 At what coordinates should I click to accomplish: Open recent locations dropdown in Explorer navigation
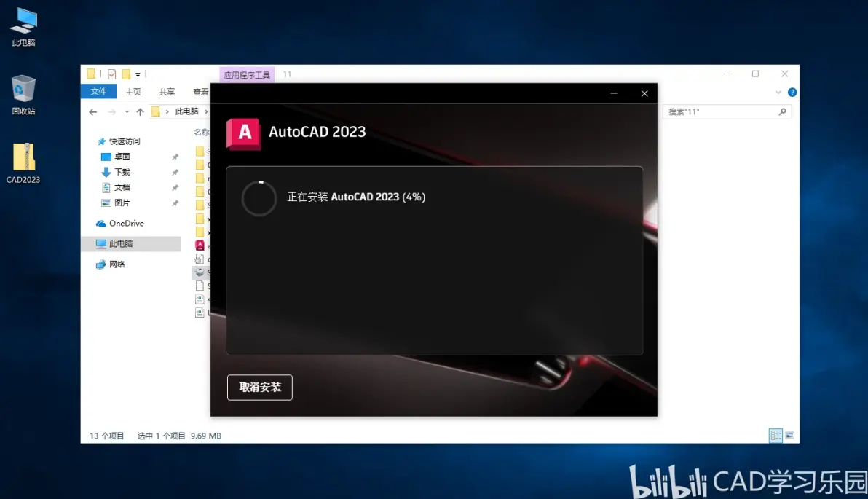tap(127, 112)
